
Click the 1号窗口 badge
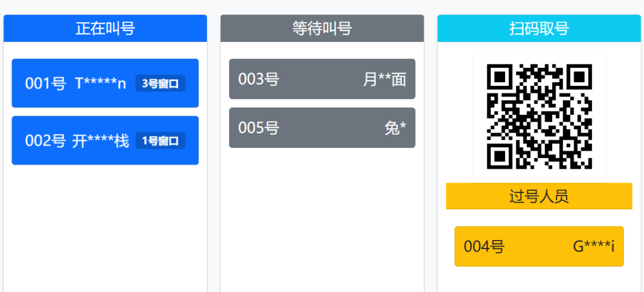[x=160, y=141]
